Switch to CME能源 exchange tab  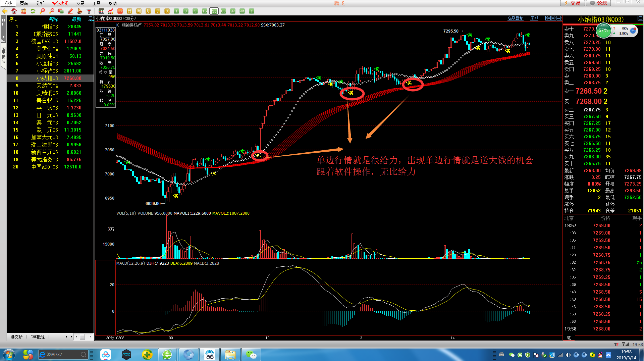point(38,337)
